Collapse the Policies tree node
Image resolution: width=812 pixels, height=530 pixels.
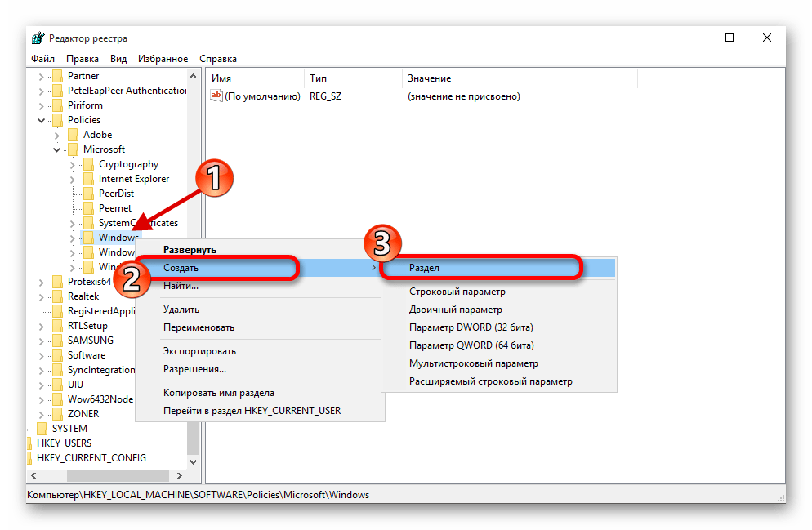[x=42, y=120]
